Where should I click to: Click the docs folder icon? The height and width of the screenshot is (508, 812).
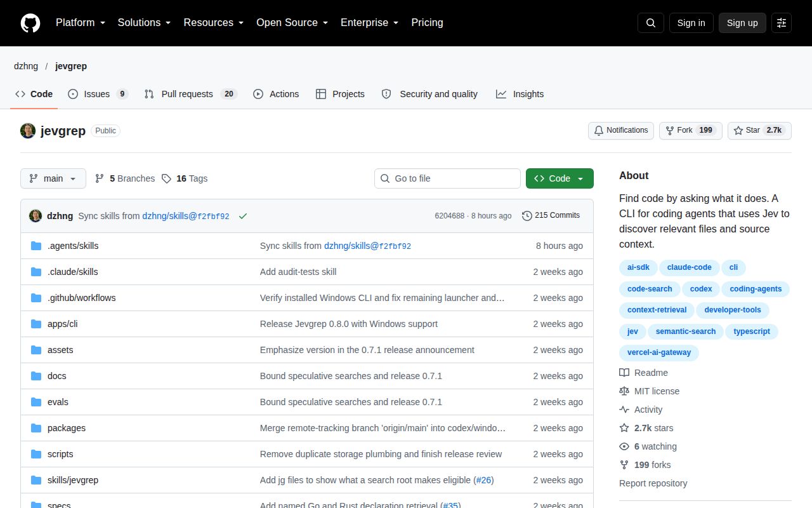coord(36,376)
